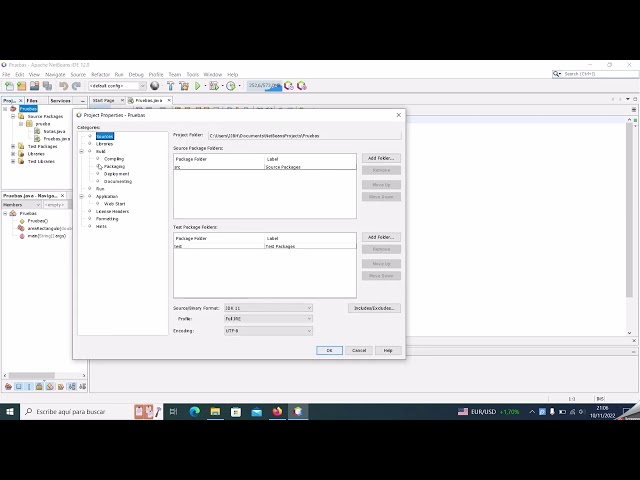Select the Run category in dialog
Viewport: 640px width, 480px height.
coord(100,189)
